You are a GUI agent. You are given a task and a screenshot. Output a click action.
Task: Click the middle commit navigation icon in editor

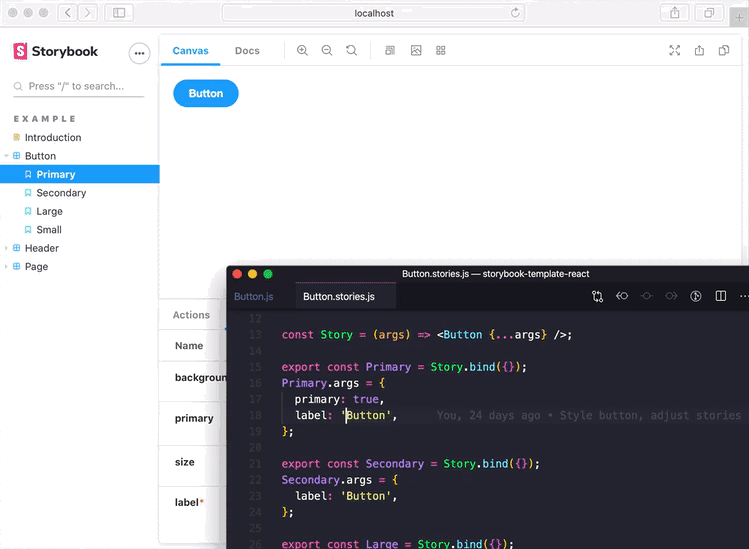(647, 296)
